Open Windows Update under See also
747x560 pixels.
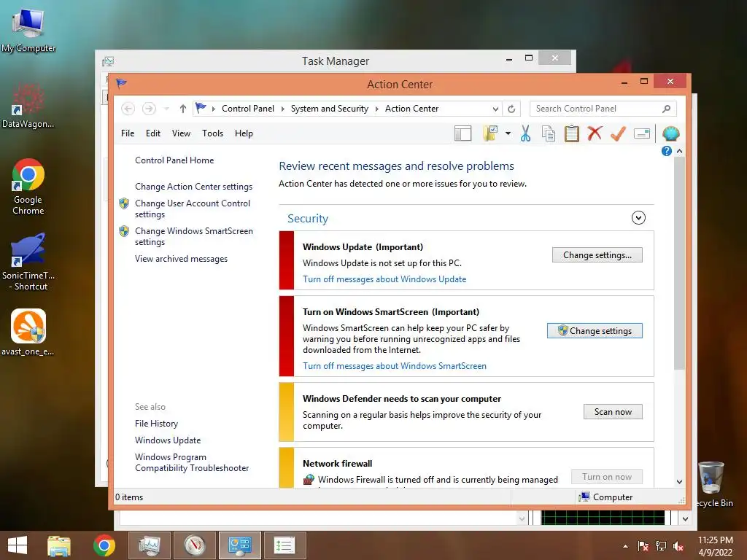(x=168, y=440)
